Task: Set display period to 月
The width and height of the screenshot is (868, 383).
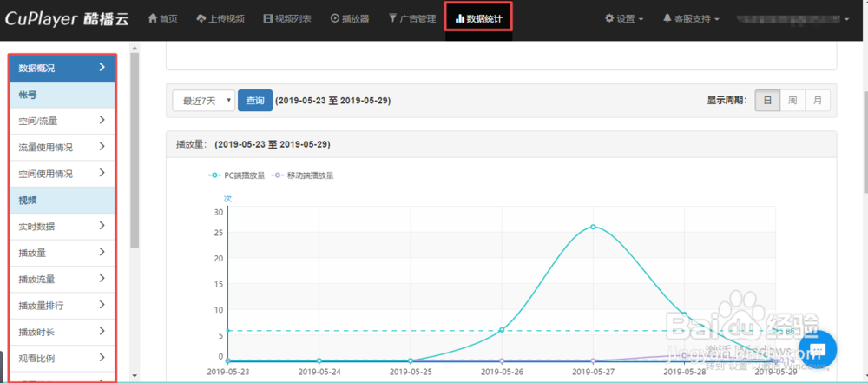Action: (x=818, y=101)
